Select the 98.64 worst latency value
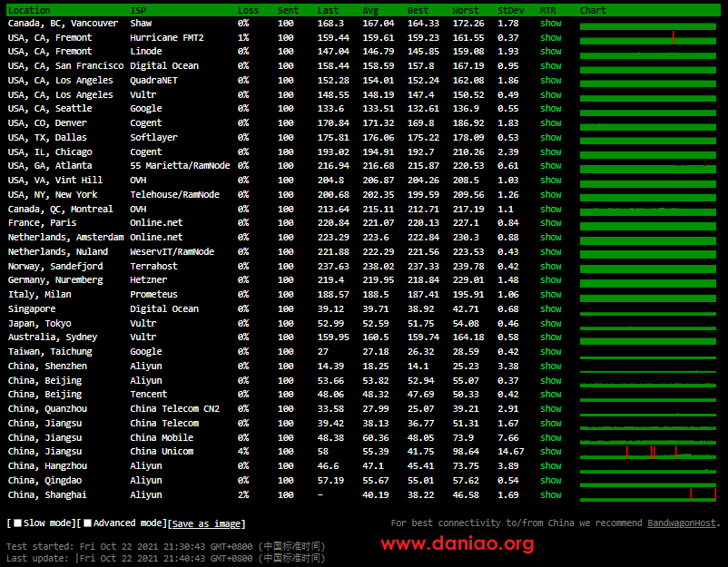 [466, 451]
